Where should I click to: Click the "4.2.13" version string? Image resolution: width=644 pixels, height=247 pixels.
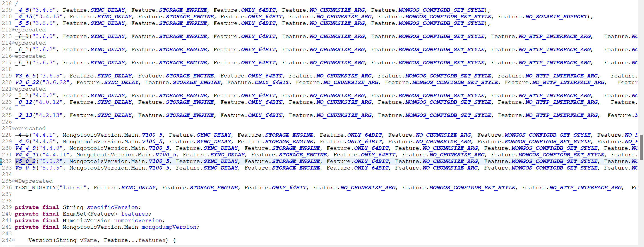click(49, 115)
